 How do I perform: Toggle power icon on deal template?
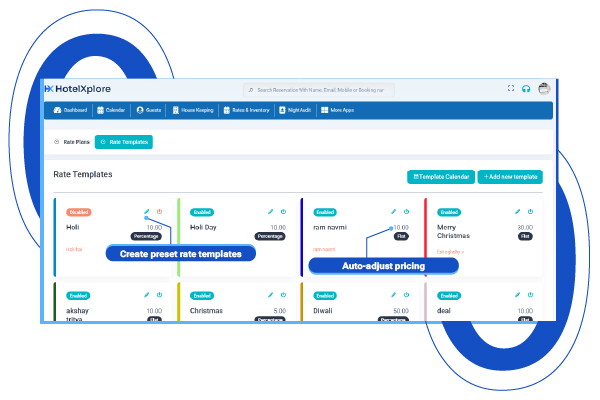point(530,295)
